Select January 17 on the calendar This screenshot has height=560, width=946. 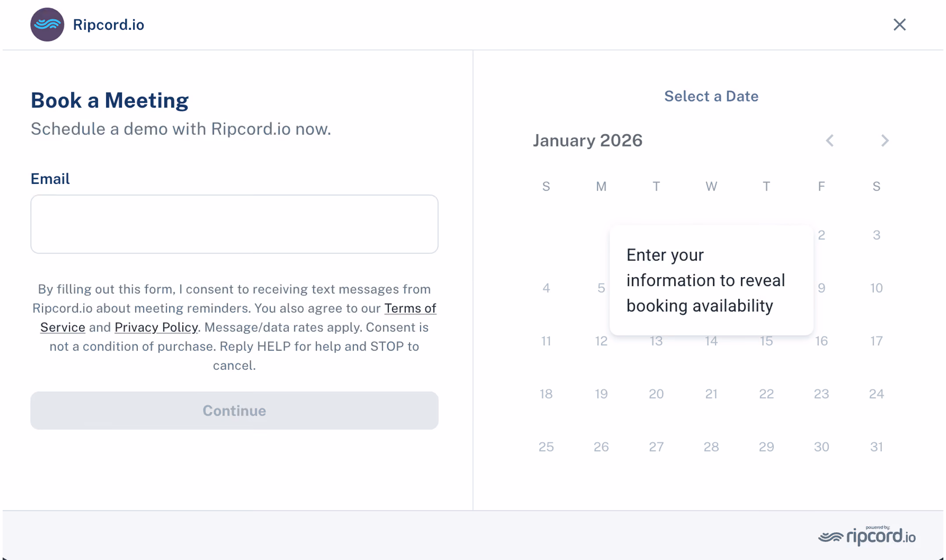tap(876, 341)
